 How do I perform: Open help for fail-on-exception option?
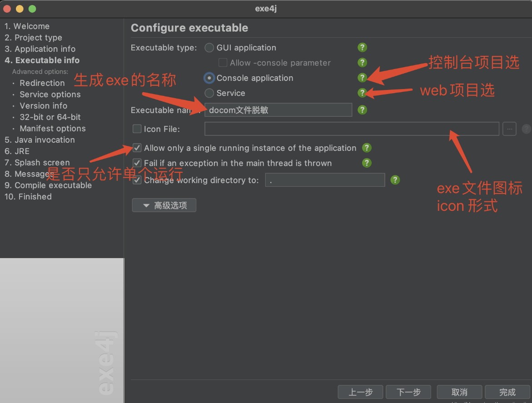367,163
